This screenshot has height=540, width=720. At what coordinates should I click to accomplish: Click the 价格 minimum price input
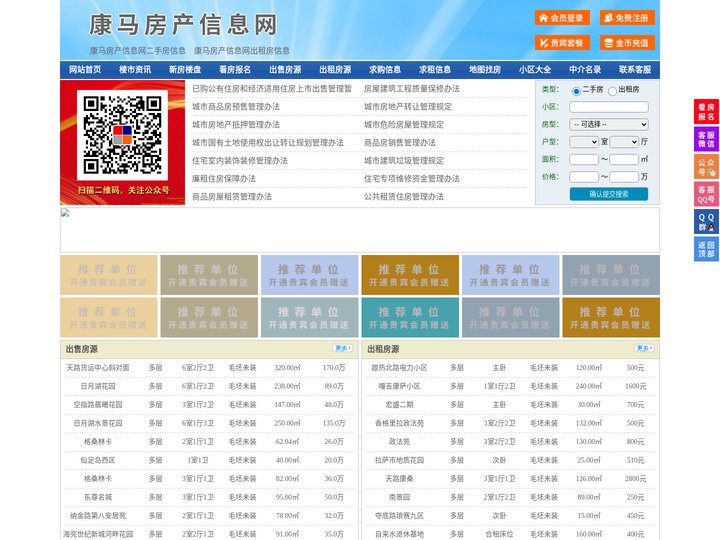(x=584, y=177)
